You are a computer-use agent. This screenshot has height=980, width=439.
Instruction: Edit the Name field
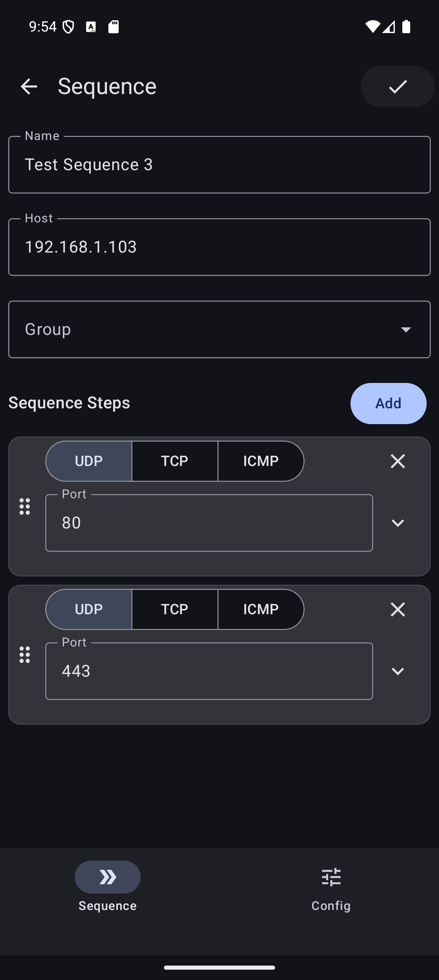pyautogui.click(x=219, y=165)
